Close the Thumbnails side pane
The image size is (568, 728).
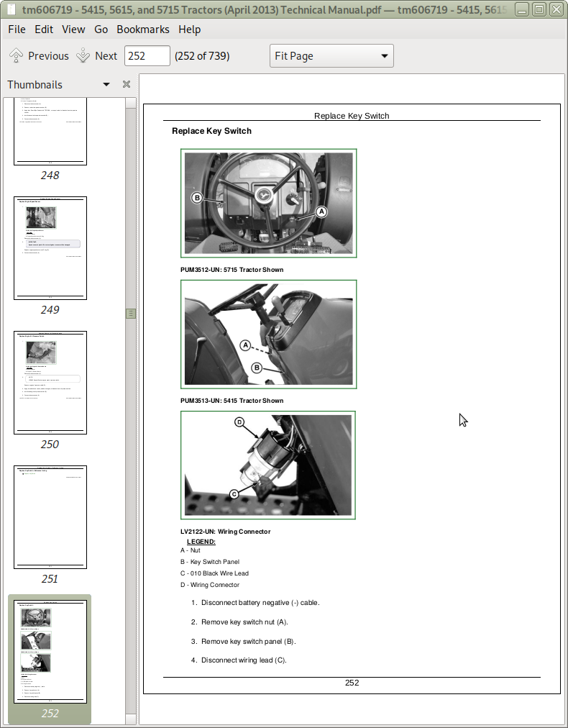127,84
